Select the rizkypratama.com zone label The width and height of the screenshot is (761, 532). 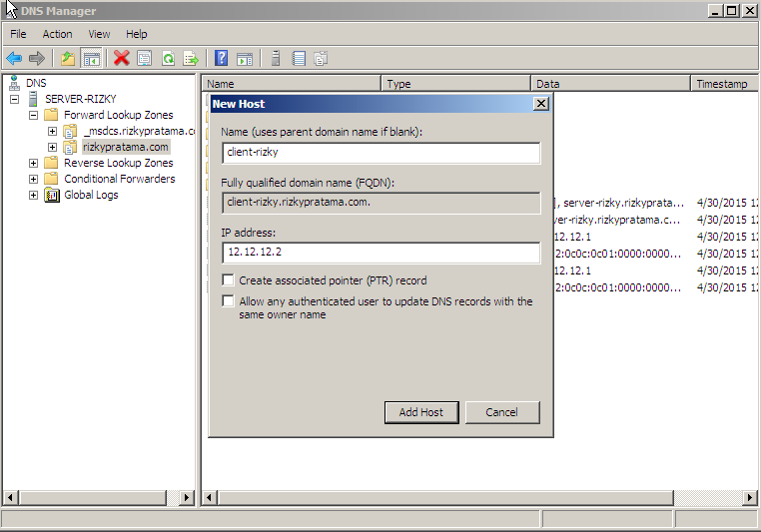click(126, 147)
